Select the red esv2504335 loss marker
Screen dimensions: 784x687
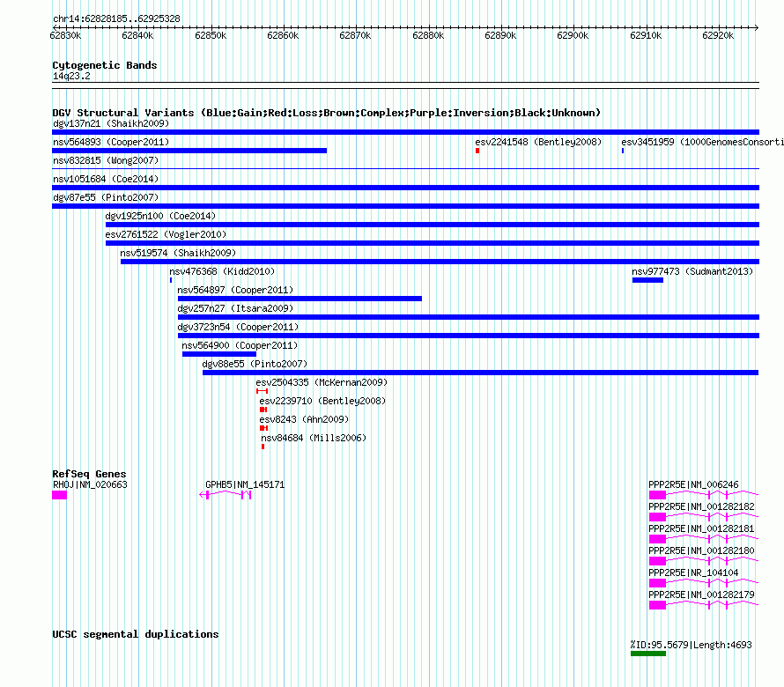click(262, 391)
